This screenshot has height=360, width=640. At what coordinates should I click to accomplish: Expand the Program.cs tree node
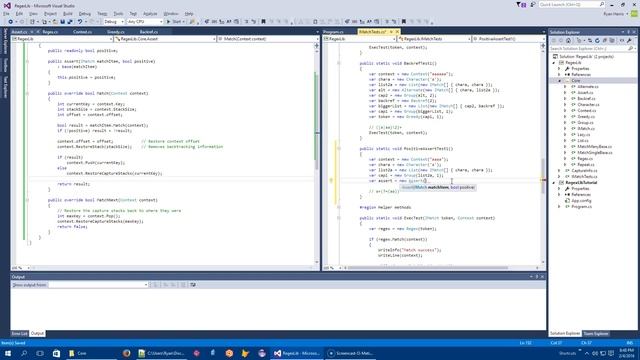[560, 207]
